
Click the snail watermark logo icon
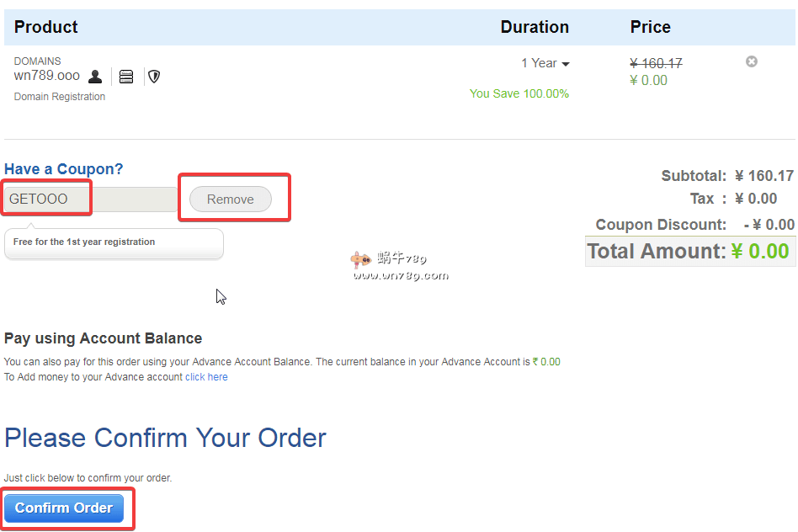[x=361, y=260]
